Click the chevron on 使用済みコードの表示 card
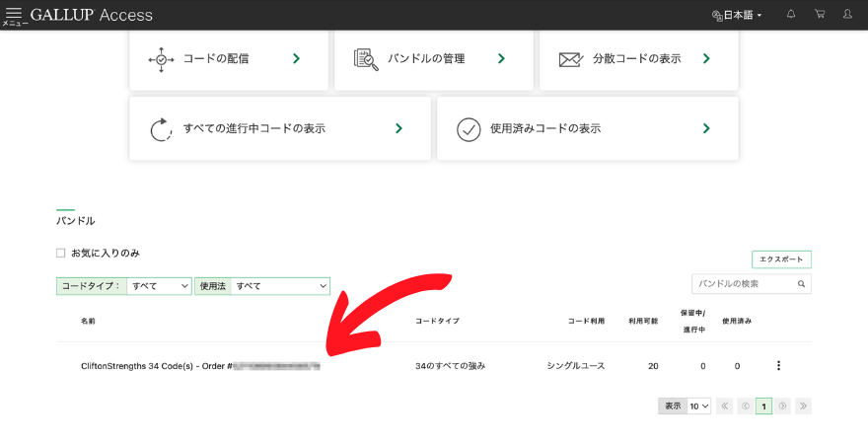Screen dimensions: 868x444 click(706, 128)
